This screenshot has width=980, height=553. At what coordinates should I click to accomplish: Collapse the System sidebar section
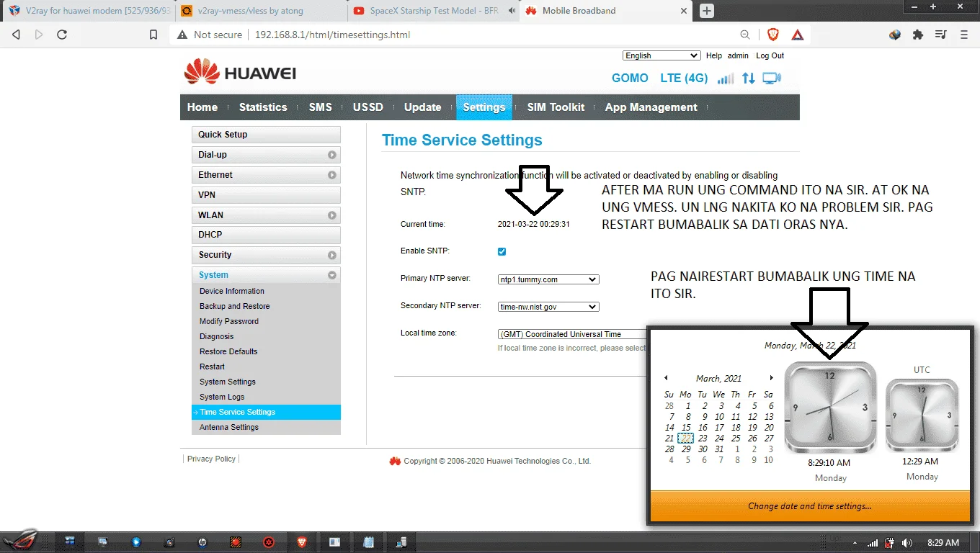point(266,275)
